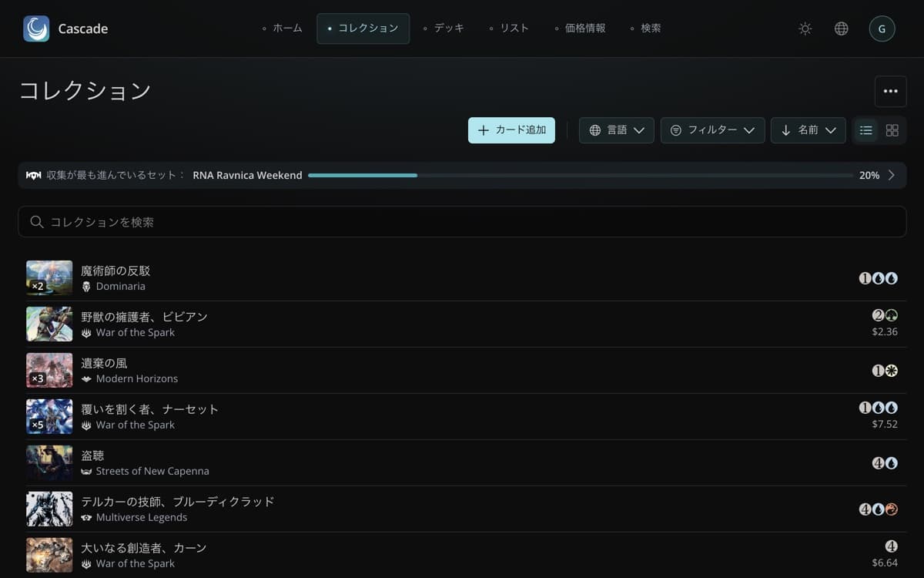
Task: Open the user avatar G menu
Action: point(882,29)
